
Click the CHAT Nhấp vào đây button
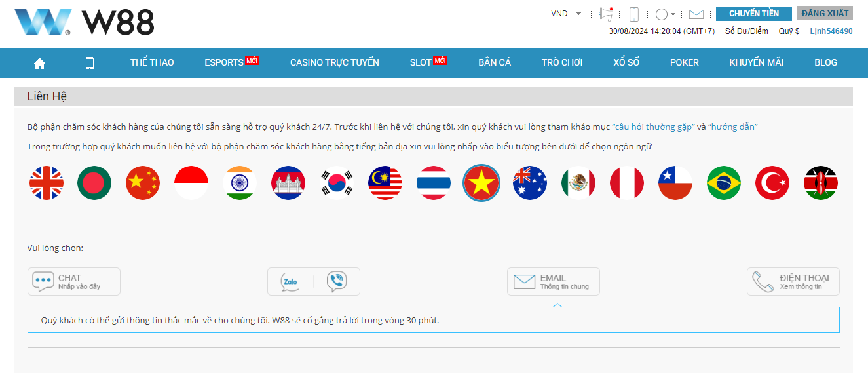(74, 282)
